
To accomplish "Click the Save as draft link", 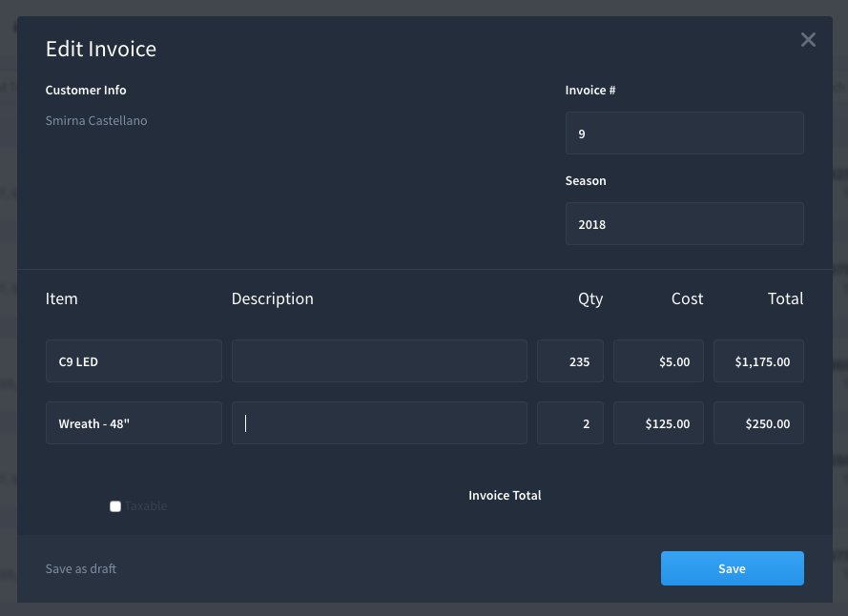I will (81, 569).
